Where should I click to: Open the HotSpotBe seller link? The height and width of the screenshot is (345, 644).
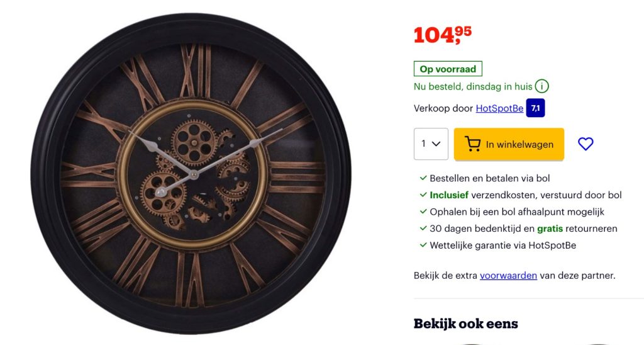[499, 108]
